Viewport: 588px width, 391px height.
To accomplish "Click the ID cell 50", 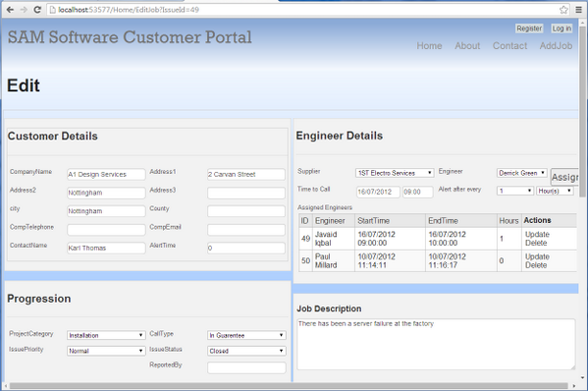I will [305, 260].
